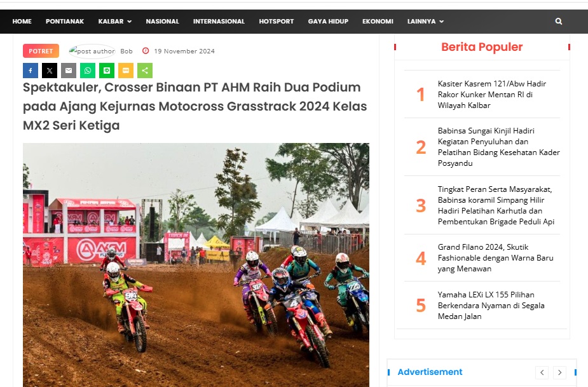This screenshot has width=588, height=387.
Task: Open the HOTSPORT menu item
Action: tap(277, 22)
